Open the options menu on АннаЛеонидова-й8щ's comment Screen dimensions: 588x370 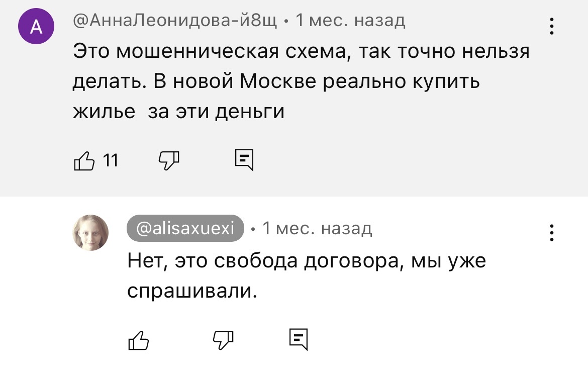(551, 27)
